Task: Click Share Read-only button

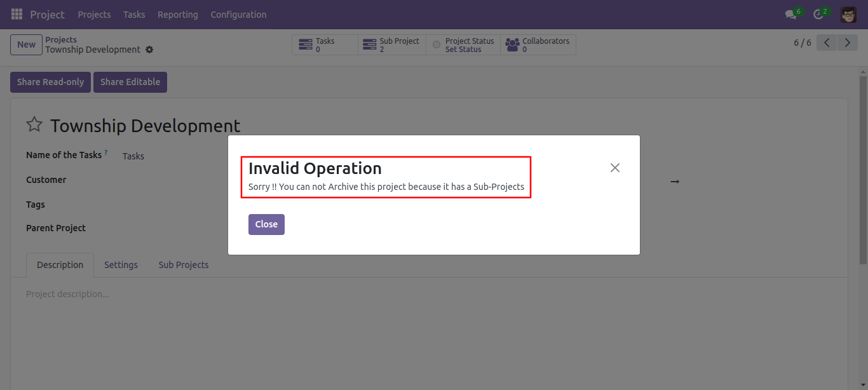Action: coord(50,82)
